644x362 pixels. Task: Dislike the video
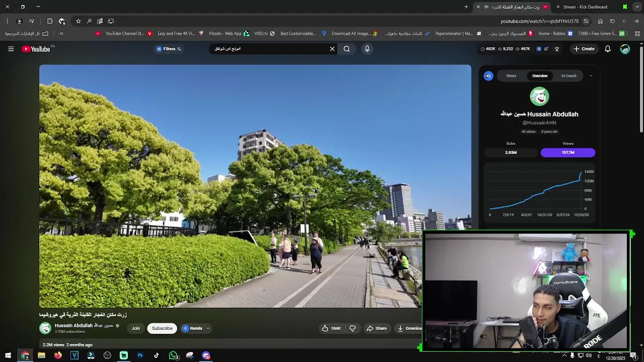pyautogui.click(x=353, y=328)
